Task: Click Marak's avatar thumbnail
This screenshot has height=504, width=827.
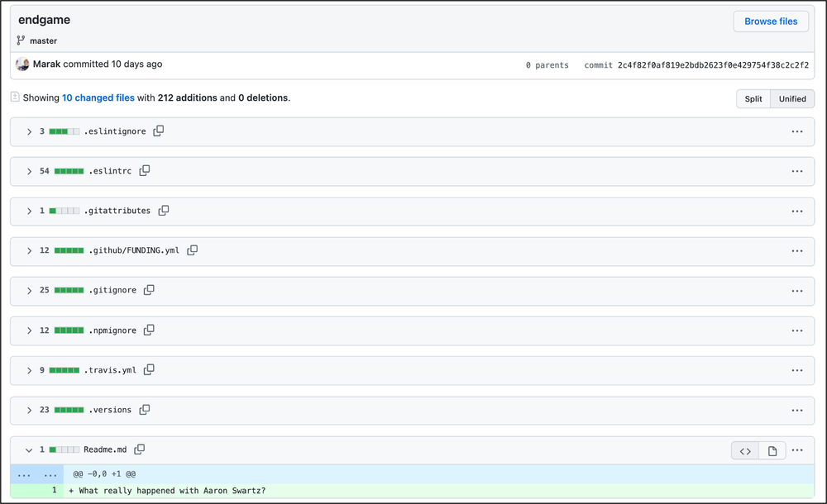Action: coord(22,64)
